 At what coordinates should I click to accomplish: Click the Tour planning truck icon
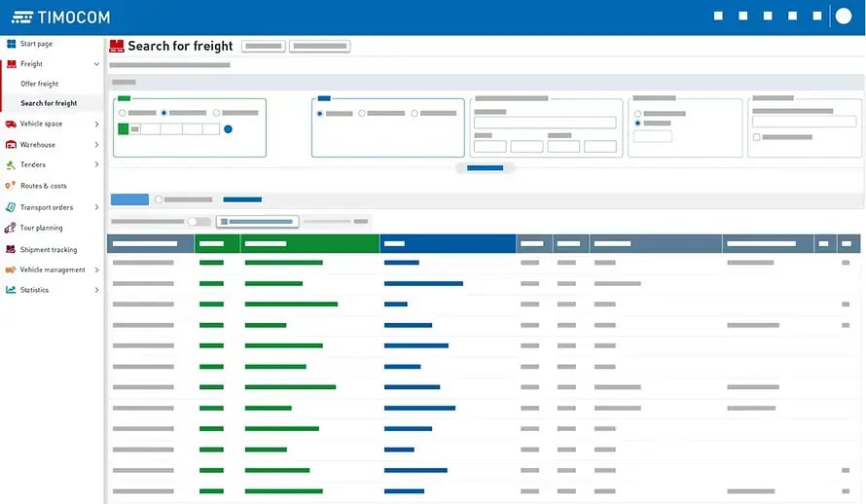12,228
